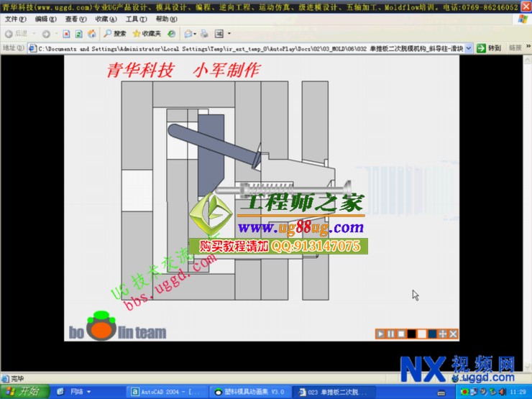Expand the address bar dropdown list
This screenshot has height=399, width=532.
click(469, 48)
